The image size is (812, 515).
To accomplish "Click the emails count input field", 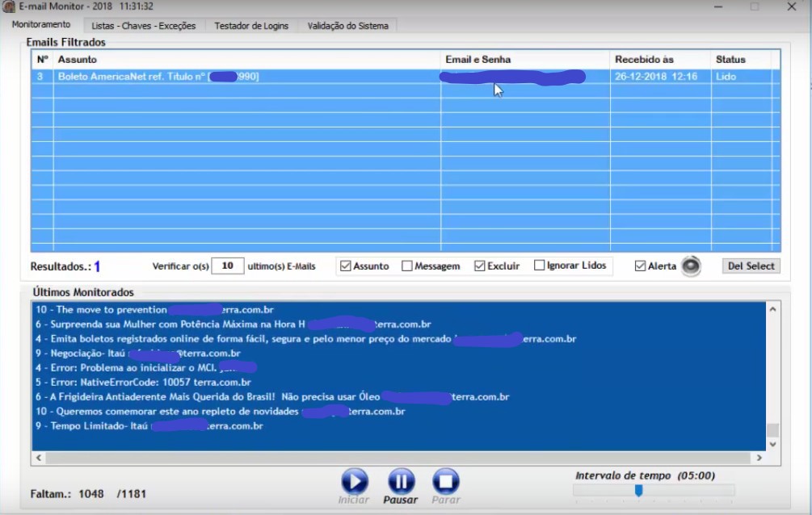I will (227, 266).
